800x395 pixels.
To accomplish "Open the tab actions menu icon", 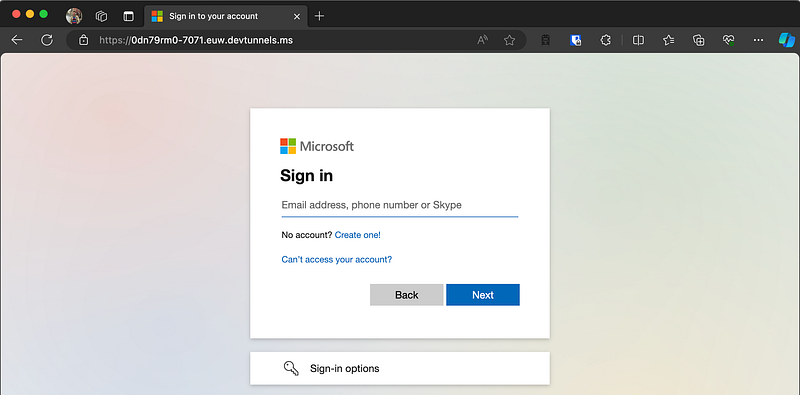I will tap(129, 16).
